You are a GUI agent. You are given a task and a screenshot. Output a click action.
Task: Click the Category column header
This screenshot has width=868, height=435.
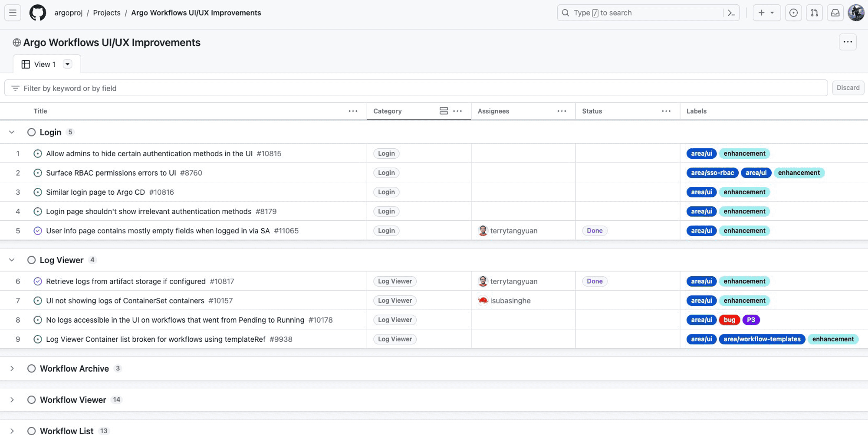click(388, 111)
